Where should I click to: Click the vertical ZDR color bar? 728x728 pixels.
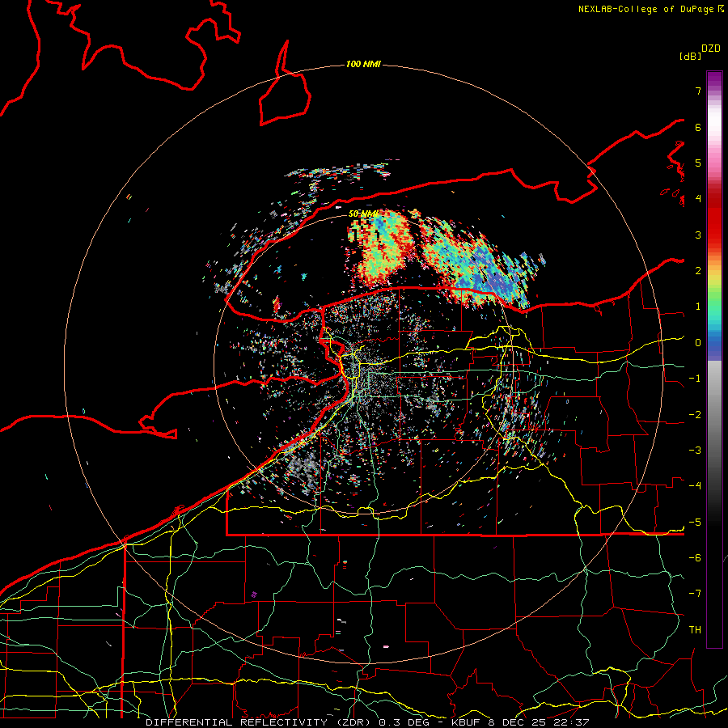pyautogui.click(x=714, y=359)
